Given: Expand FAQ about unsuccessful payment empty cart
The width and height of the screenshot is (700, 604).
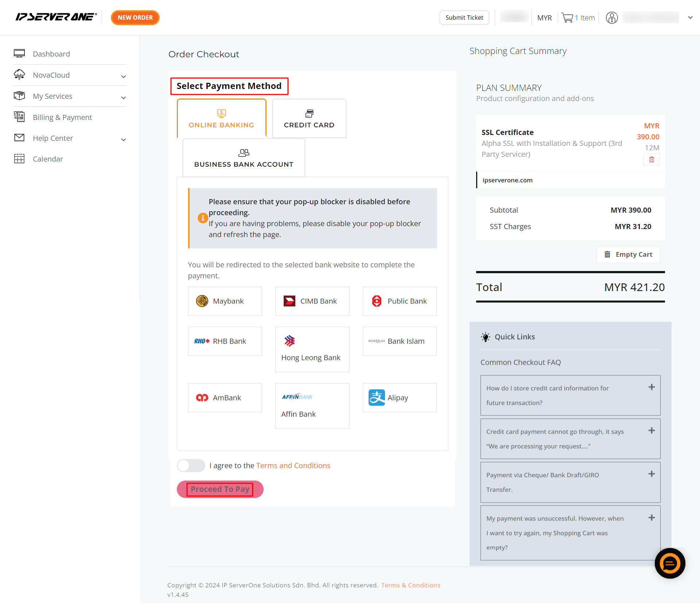Looking at the screenshot, I should (571, 533).
